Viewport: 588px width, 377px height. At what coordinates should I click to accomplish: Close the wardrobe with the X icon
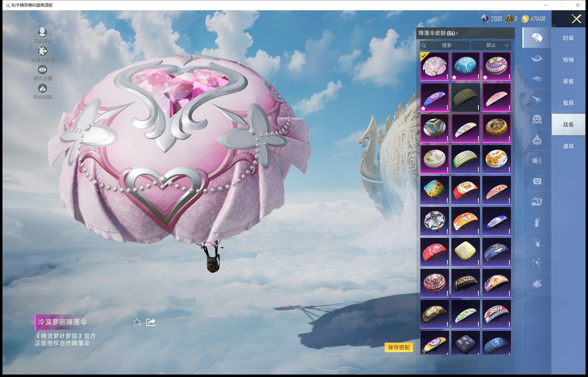[x=576, y=19]
